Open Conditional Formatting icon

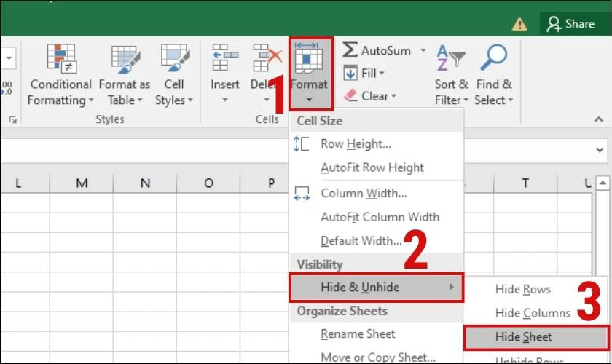coord(61,58)
